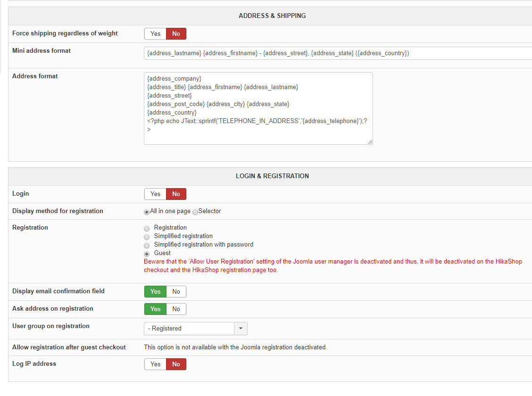Set Force shipping regardless of weight to Yes
This screenshot has height=396, width=532.
click(155, 33)
